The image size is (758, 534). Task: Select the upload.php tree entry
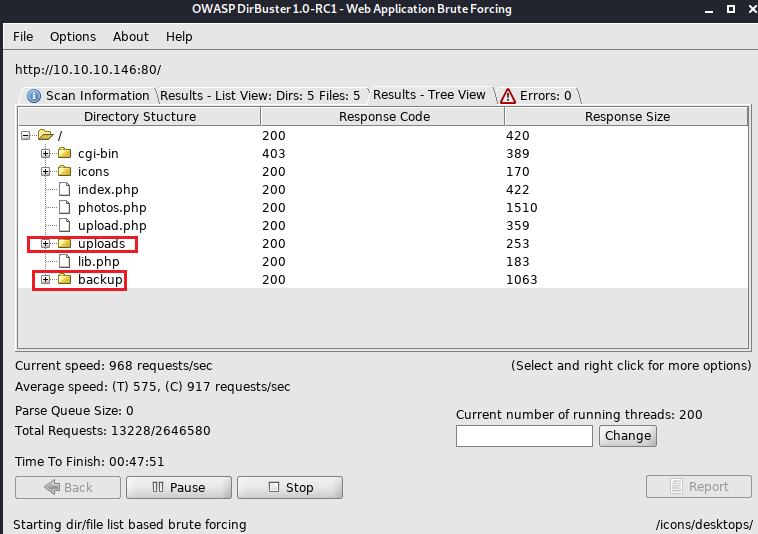[112, 226]
